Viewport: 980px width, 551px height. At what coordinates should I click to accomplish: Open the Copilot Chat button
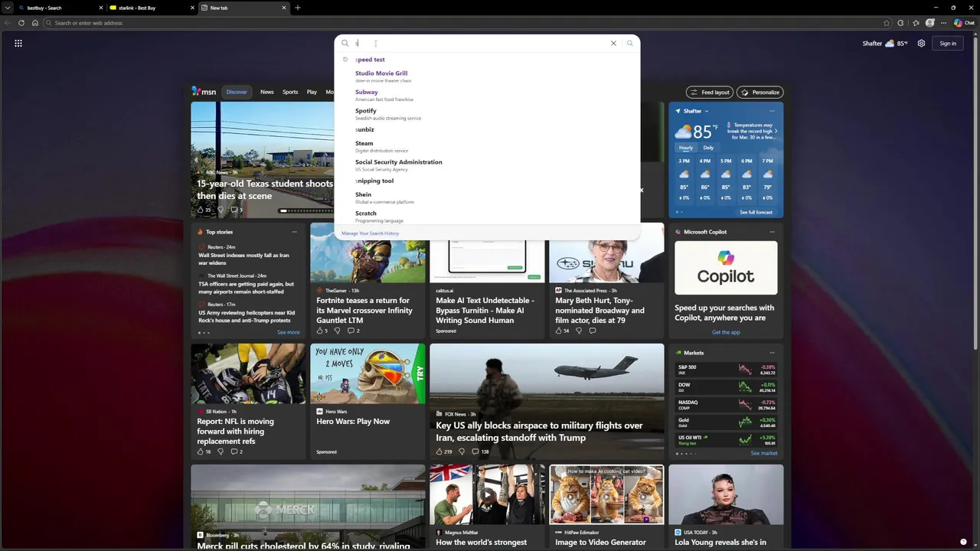click(964, 23)
